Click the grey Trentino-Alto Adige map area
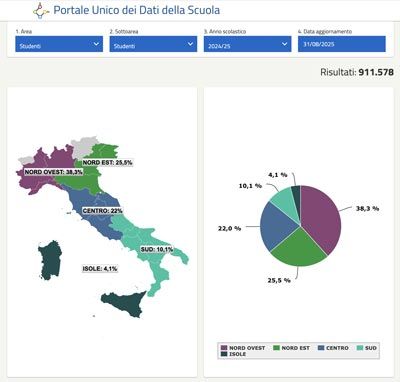 (x=82, y=147)
